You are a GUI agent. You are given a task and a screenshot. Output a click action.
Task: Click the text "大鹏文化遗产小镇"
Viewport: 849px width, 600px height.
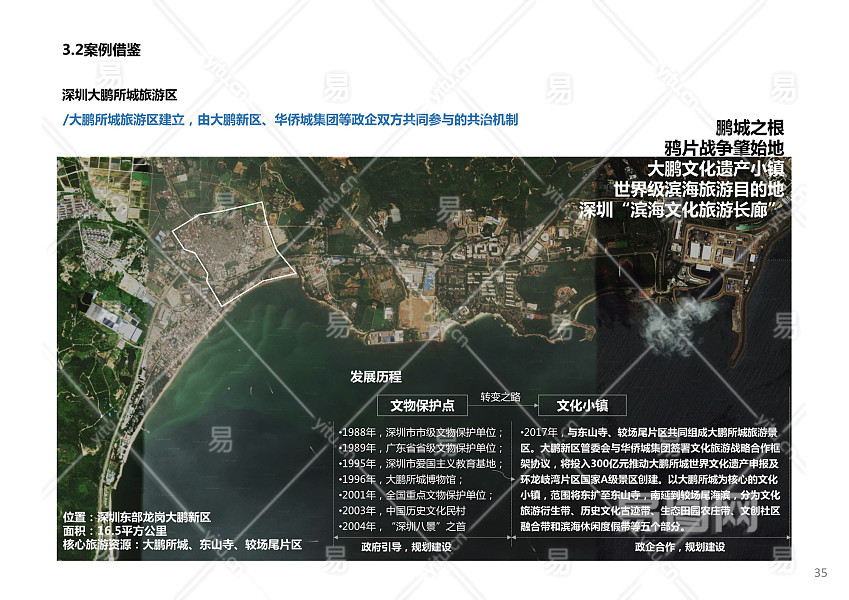[x=716, y=168]
